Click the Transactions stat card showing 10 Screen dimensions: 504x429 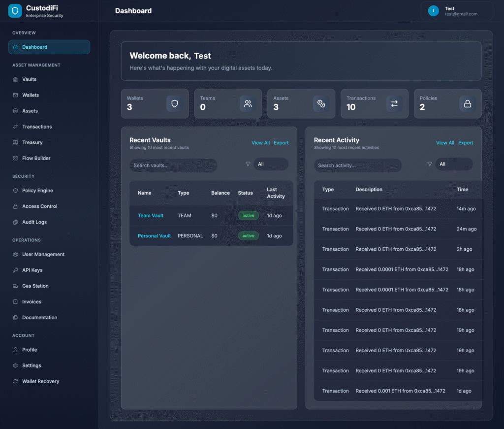tap(375, 103)
